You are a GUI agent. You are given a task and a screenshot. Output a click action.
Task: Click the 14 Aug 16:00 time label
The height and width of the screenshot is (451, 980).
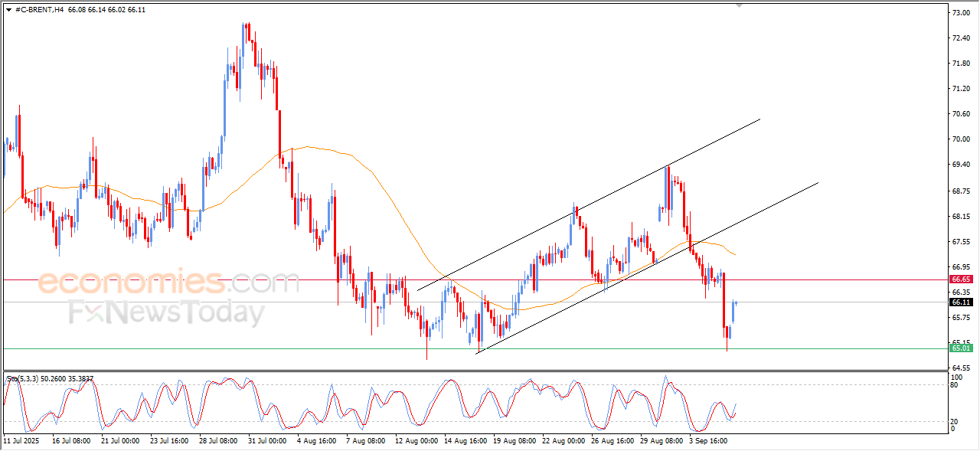click(465, 441)
